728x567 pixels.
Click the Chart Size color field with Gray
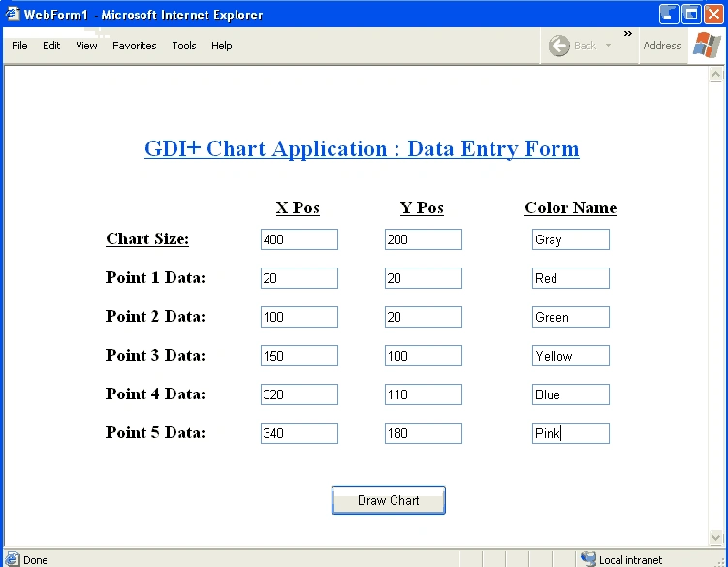click(x=571, y=239)
